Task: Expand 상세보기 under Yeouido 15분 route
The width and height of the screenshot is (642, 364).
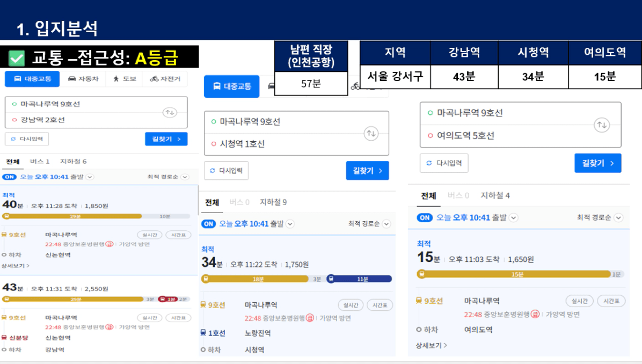Action: point(432,346)
